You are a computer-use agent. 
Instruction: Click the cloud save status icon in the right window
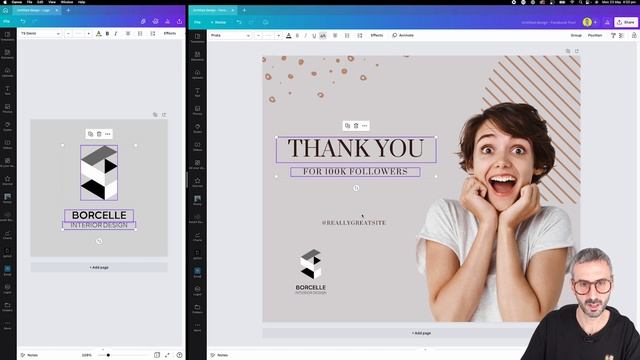click(x=265, y=22)
